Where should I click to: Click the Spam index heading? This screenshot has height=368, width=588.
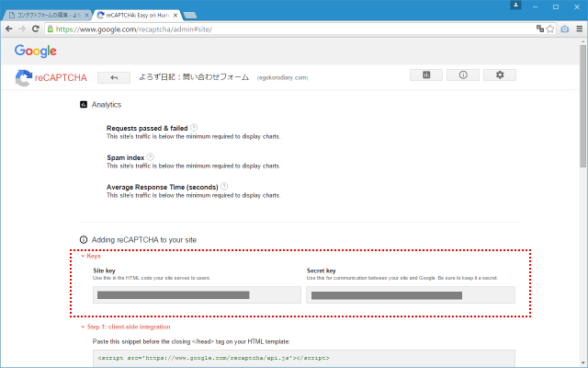pos(126,157)
